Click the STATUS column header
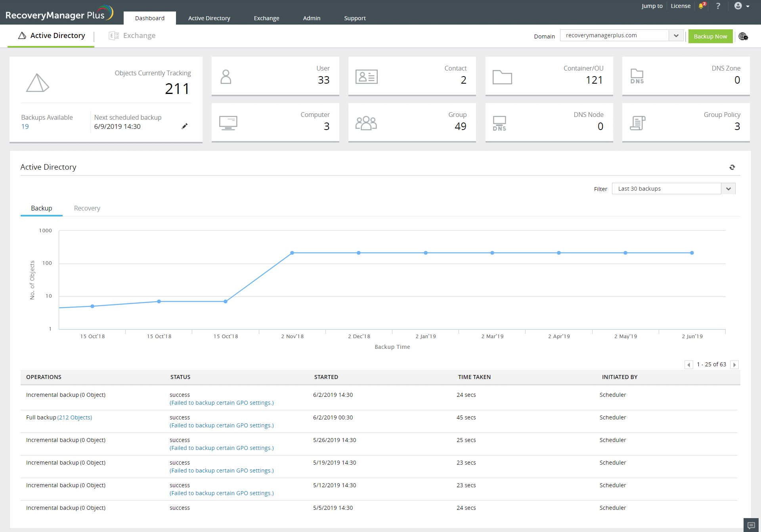Image resolution: width=761 pixels, height=532 pixels. [180, 377]
